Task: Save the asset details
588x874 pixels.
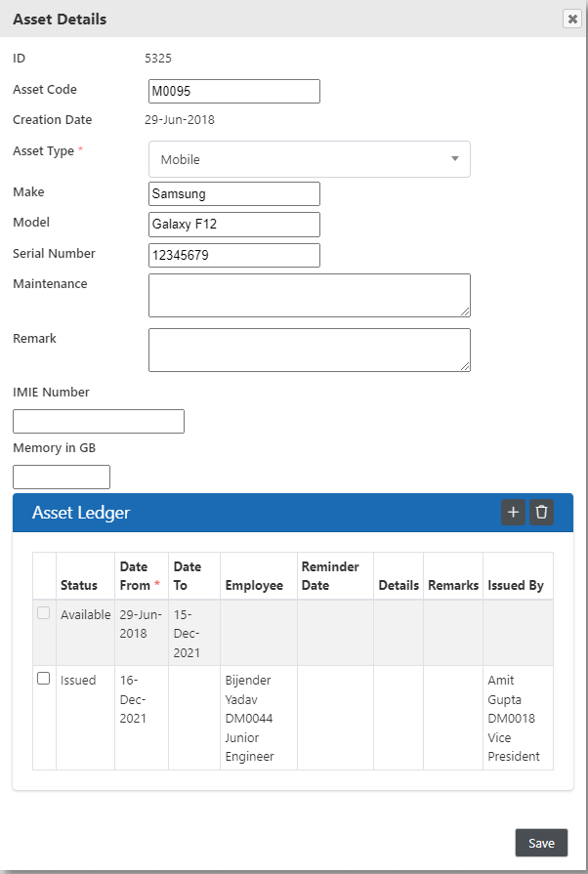Action: pos(541,843)
